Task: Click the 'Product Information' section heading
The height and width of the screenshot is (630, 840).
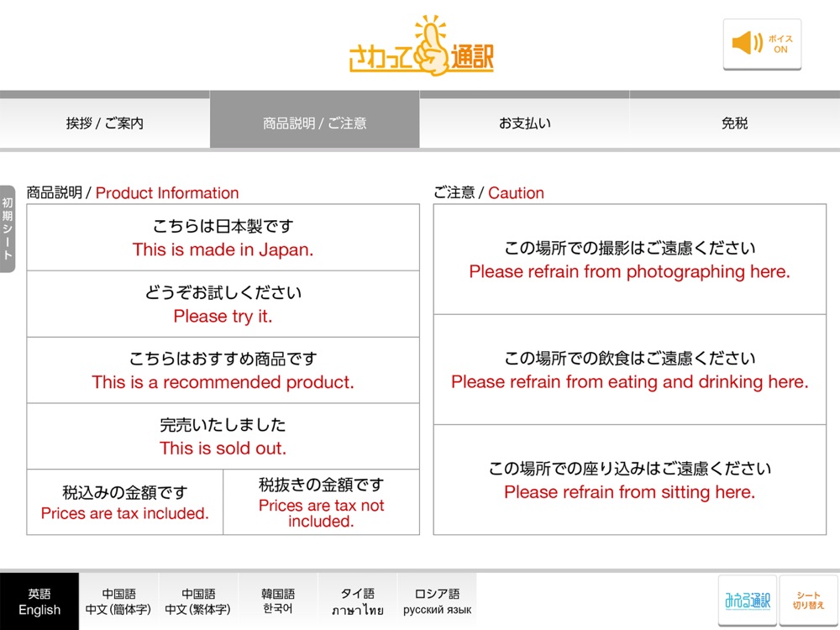Action: pyautogui.click(x=167, y=193)
